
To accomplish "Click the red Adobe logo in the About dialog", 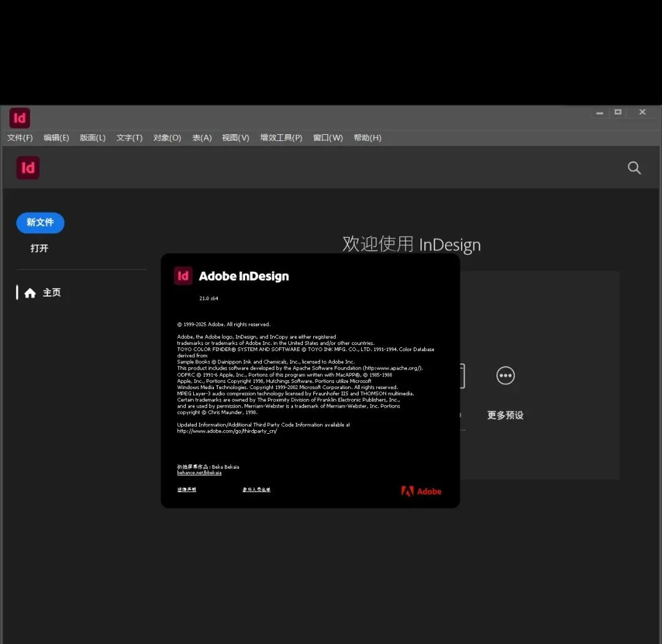I will (421, 491).
